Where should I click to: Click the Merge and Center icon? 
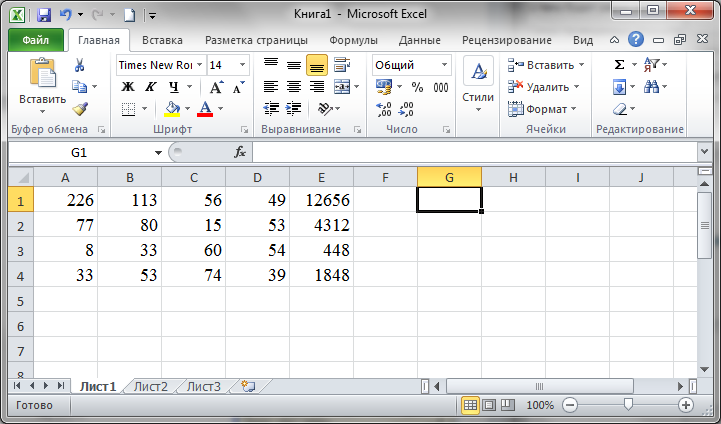click(342, 87)
